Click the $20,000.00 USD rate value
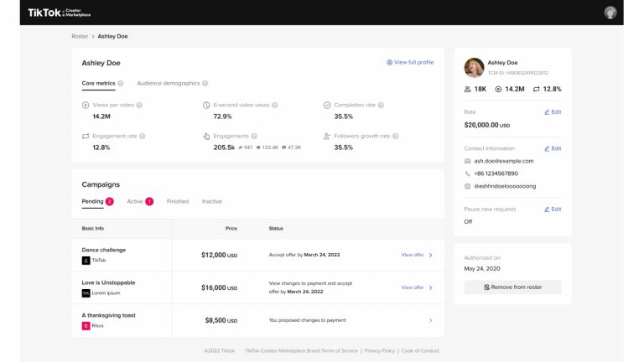The width and height of the screenshot is (644, 362). (486, 125)
